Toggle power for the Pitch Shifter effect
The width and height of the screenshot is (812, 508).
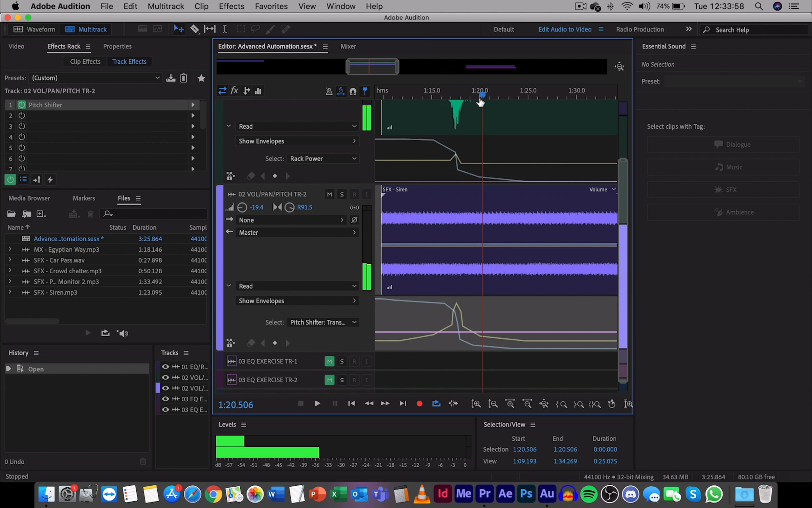(22, 105)
